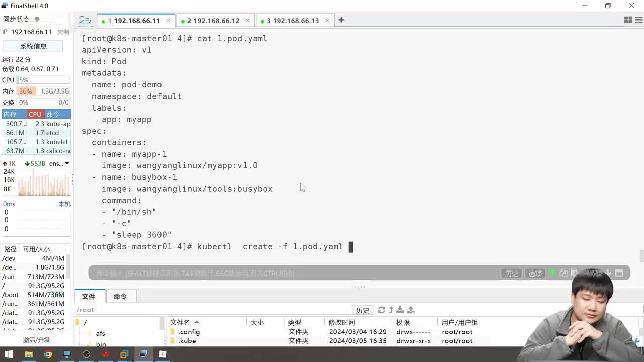Sort files by 大小 column
This screenshot has height=362, width=644.
tap(266, 322)
